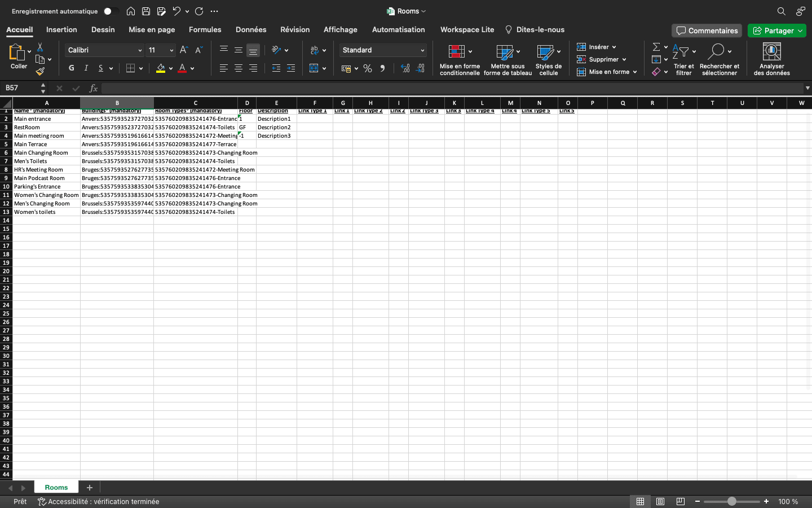
Task: Click the insert function fx icon
Action: tap(94, 88)
